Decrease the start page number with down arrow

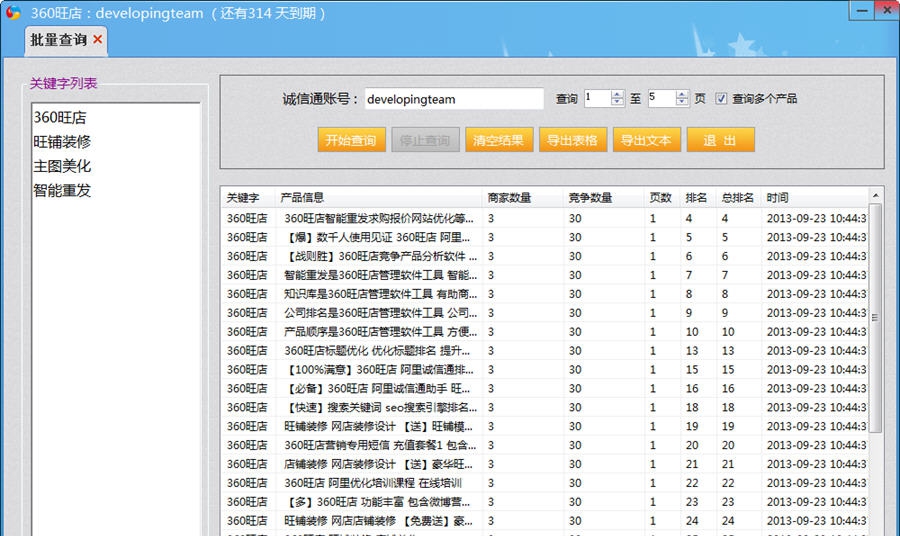[617, 103]
